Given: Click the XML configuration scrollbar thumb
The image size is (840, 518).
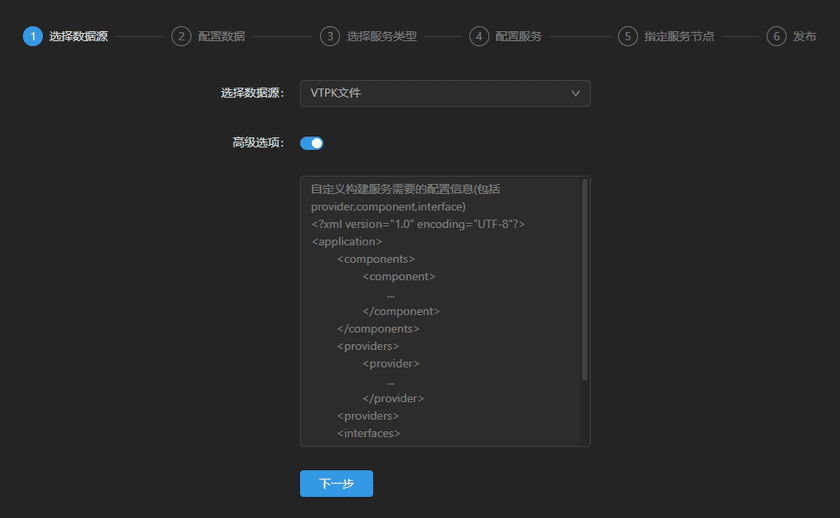Looking at the screenshot, I should [x=584, y=280].
